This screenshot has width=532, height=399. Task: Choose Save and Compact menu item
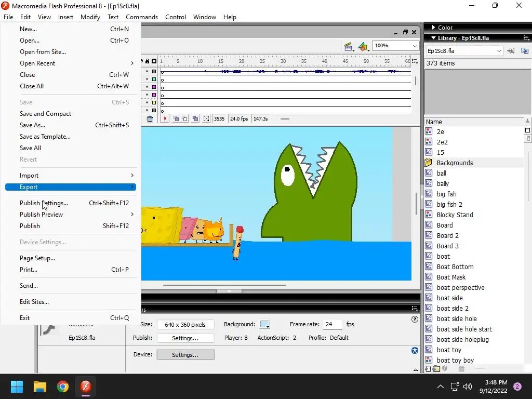click(71, 114)
